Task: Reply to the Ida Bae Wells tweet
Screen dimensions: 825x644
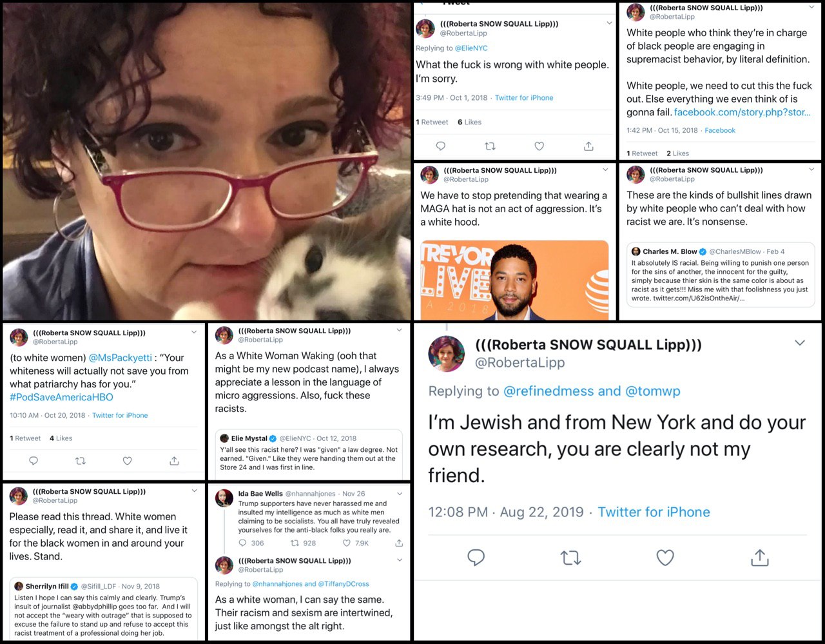Action: [x=243, y=543]
